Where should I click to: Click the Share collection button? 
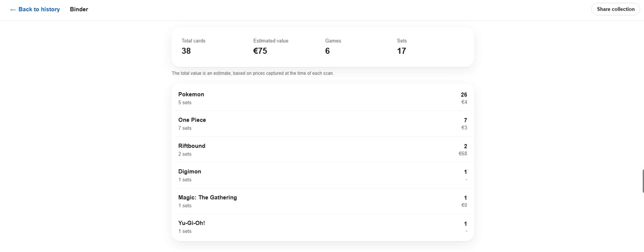[x=615, y=9]
